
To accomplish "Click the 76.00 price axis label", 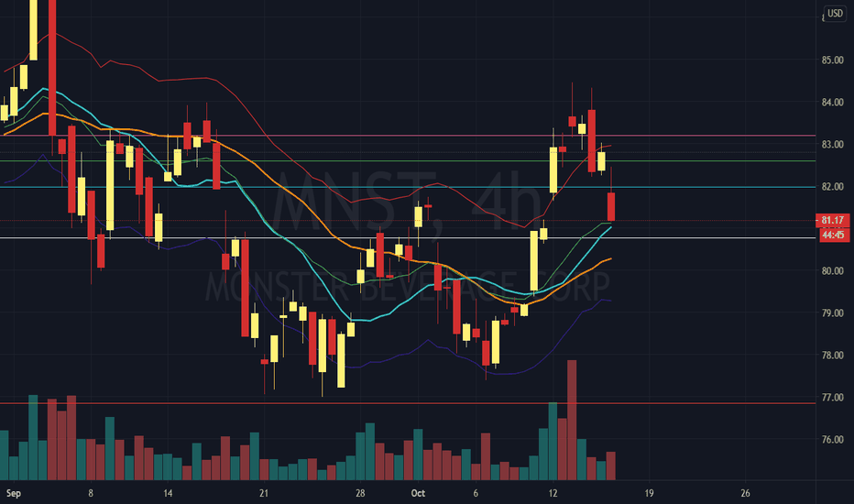I will click(832, 439).
